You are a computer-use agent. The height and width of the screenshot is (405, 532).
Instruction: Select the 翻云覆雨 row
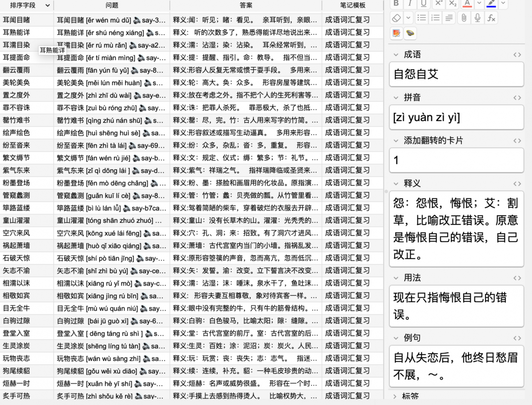[x=192, y=70]
